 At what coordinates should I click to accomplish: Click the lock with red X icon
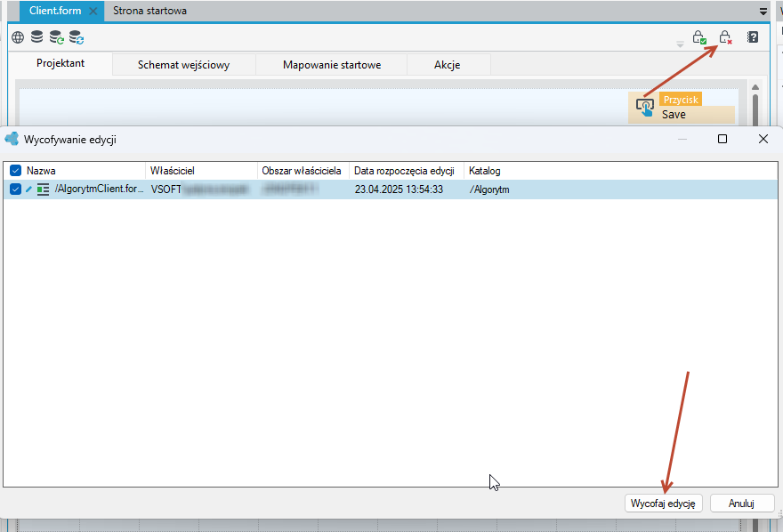point(725,37)
